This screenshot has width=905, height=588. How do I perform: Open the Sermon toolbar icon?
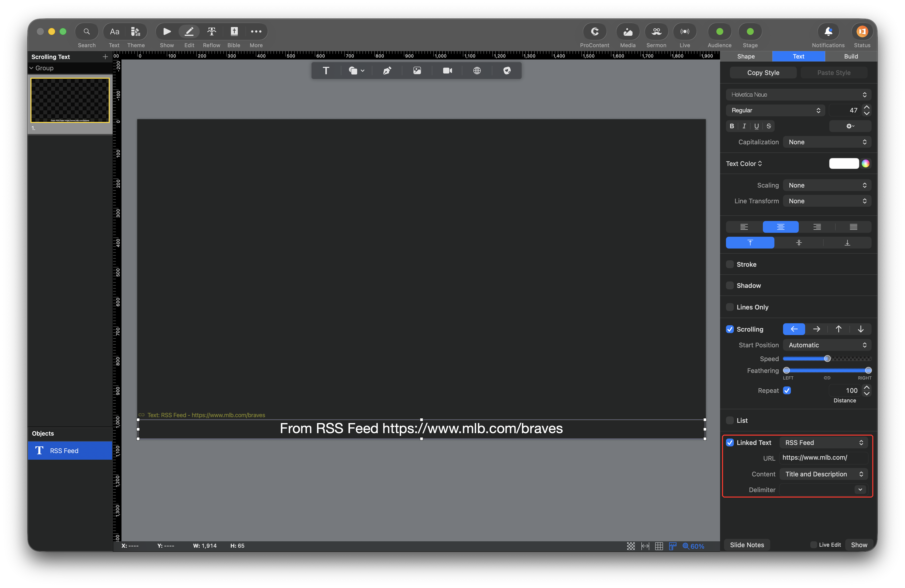[x=656, y=31]
